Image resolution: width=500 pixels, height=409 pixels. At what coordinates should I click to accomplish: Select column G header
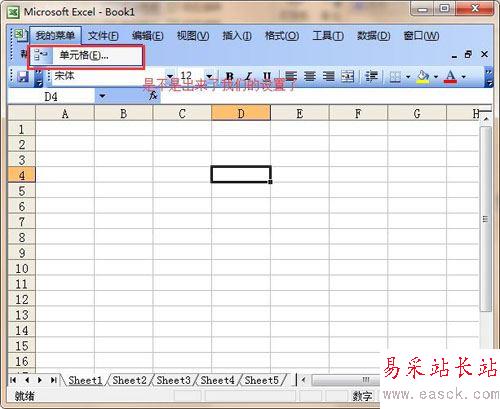(417, 114)
